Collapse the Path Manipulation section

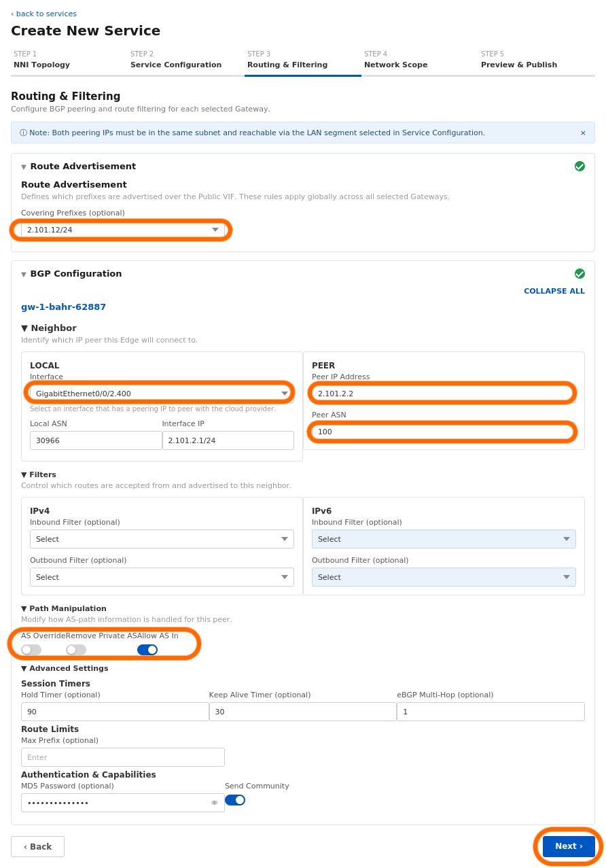click(x=24, y=609)
